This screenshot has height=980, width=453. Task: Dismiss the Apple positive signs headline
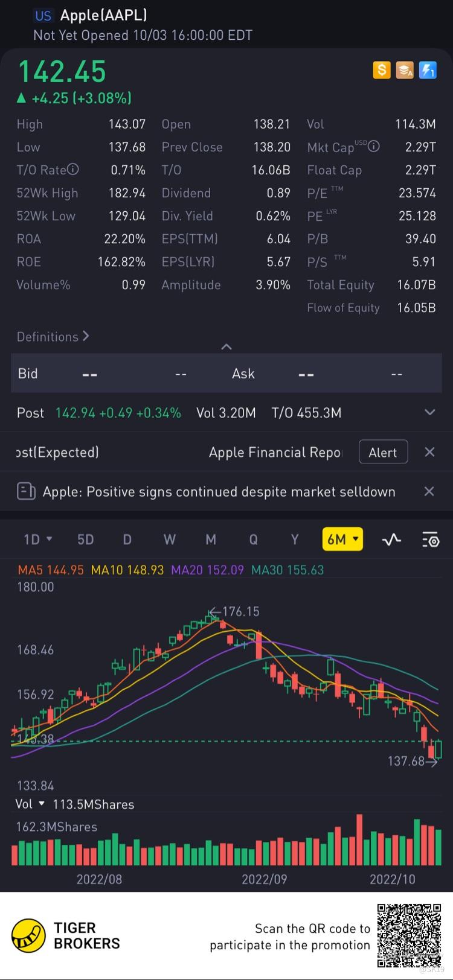coord(429,491)
